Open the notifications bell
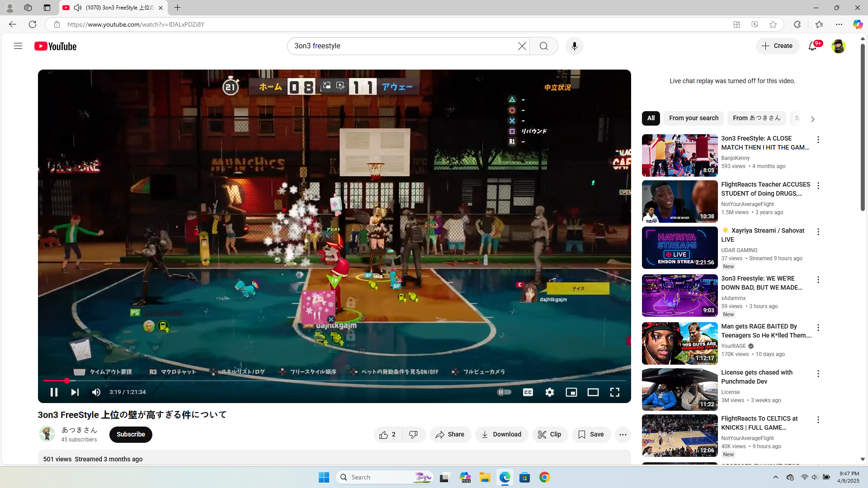Image resolution: width=868 pixels, height=488 pixels. 813,46
